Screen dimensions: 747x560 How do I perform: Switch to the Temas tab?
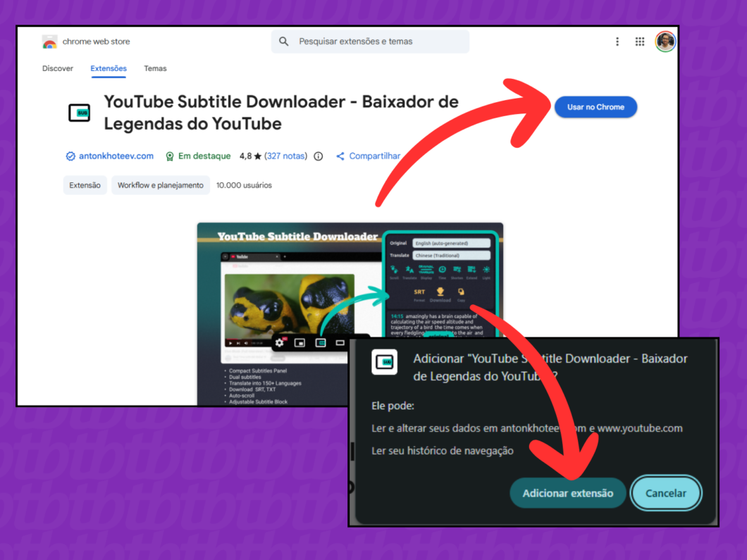pyautogui.click(x=155, y=68)
